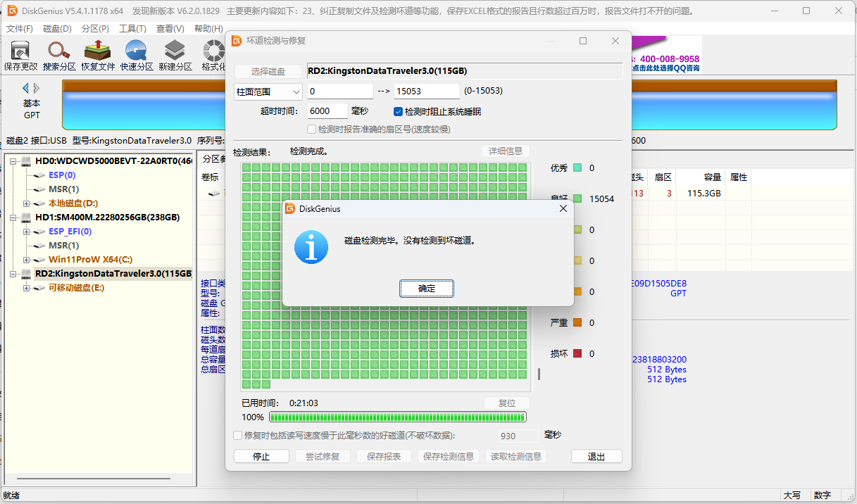
Task: Toggle 检测时报告准确的扇区号 checkbox
Action: pyautogui.click(x=312, y=129)
